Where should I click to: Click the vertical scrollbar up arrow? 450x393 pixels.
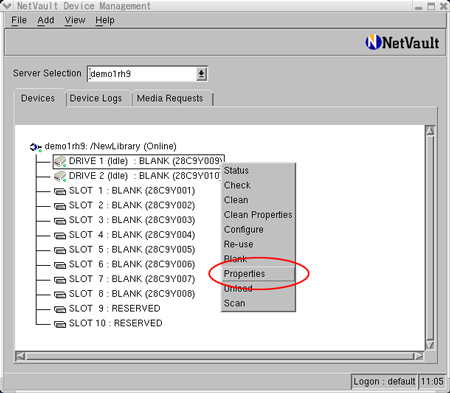(x=430, y=130)
